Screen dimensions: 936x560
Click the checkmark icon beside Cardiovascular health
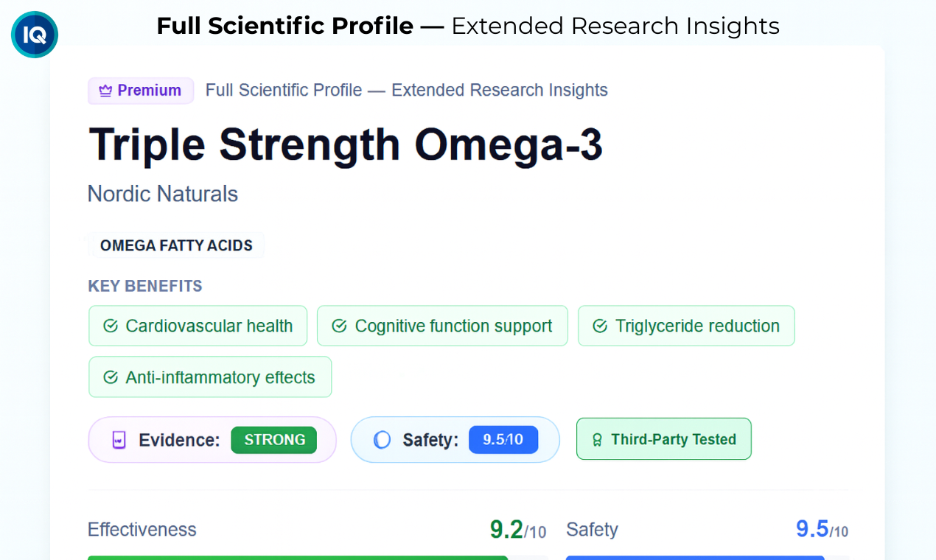coord(111,326)
